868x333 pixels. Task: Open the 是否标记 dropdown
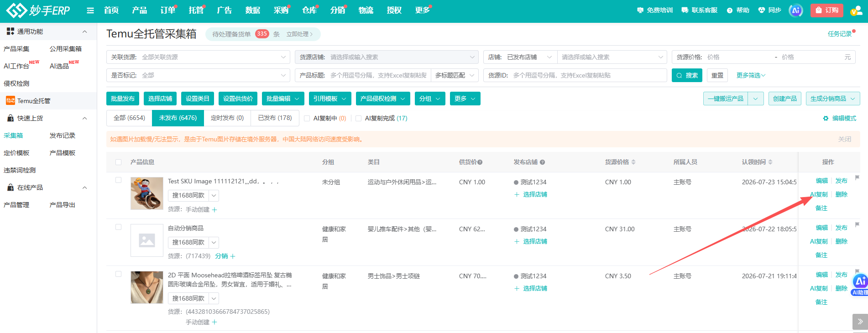click(x=198, y=75)
